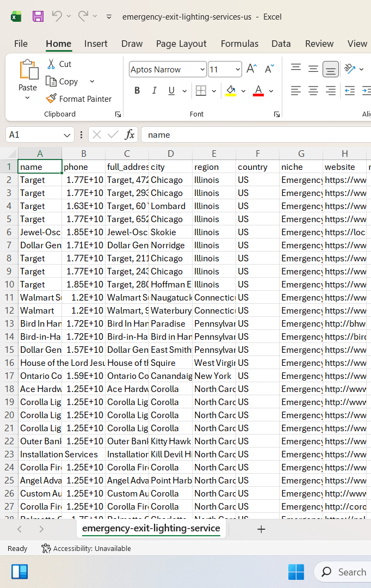371x588 pixels.
Task: Switch to the Insert tab
Action: tap(96, 44)
